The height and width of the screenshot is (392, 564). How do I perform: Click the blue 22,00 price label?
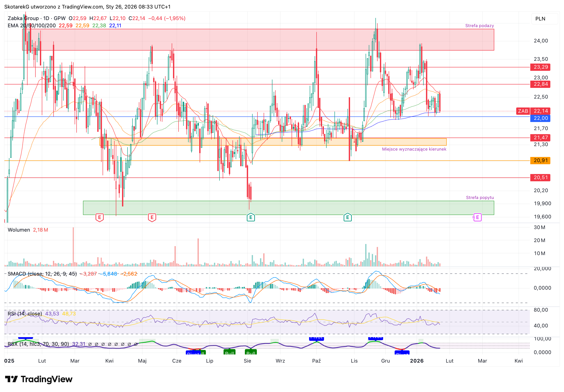pyautogui.click(x=540, y=118)
